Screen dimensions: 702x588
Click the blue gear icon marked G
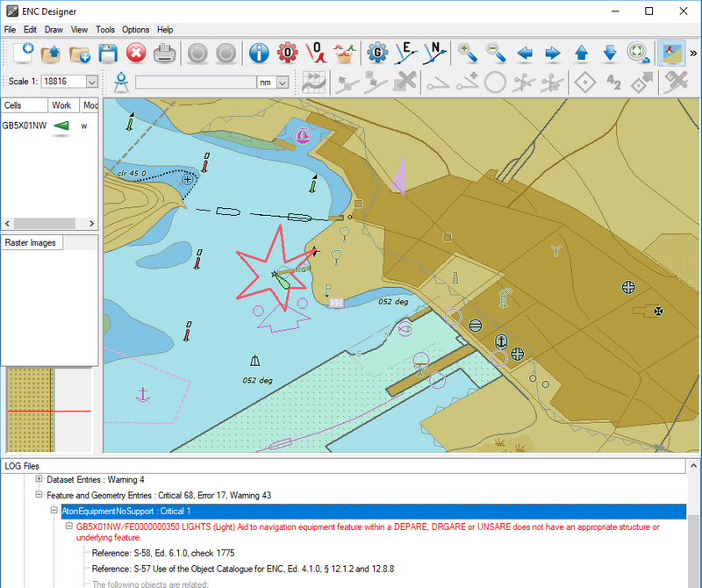(377, 54)
